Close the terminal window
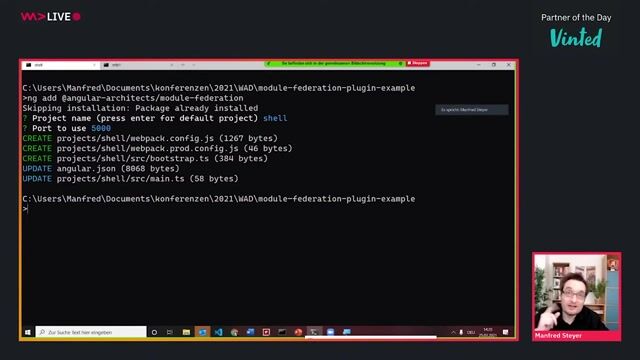The image size is (640, 360). [509, 64]
